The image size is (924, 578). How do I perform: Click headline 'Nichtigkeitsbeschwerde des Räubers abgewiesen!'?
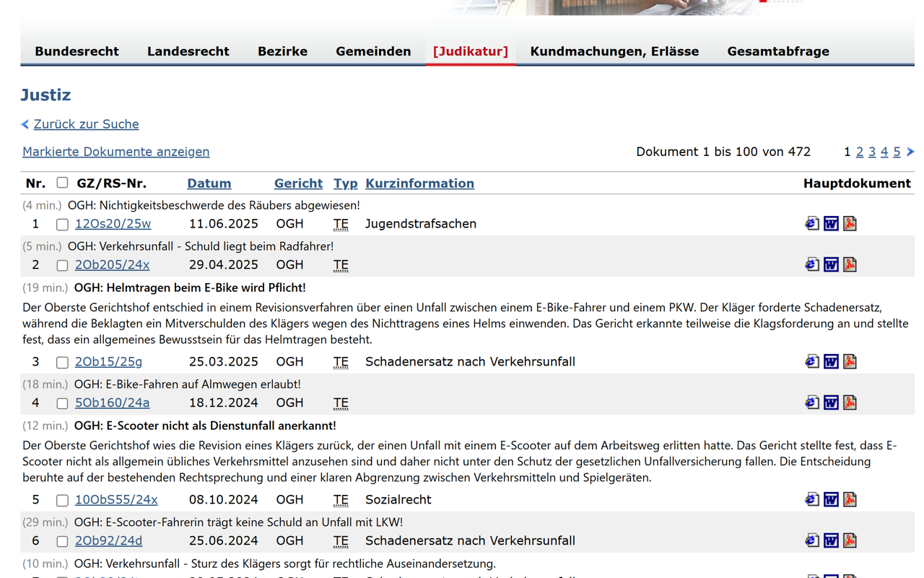[214, 205]
